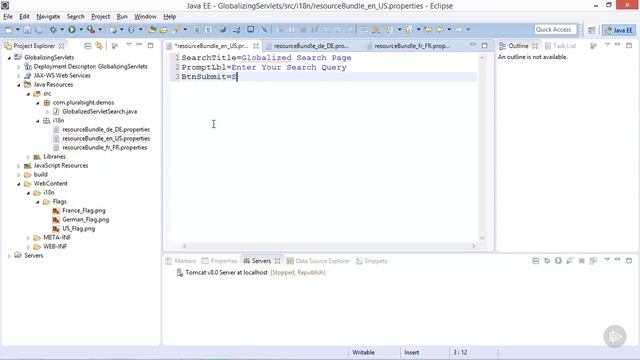
Task: Collapse the Flags folder
Action: (38, 202)
